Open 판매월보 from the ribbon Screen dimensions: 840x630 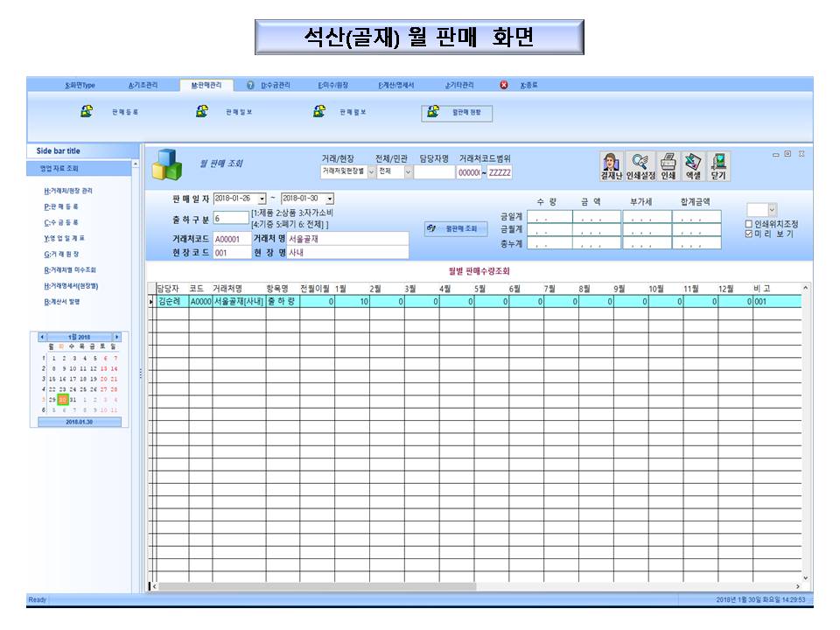click(x=320, y=112)
